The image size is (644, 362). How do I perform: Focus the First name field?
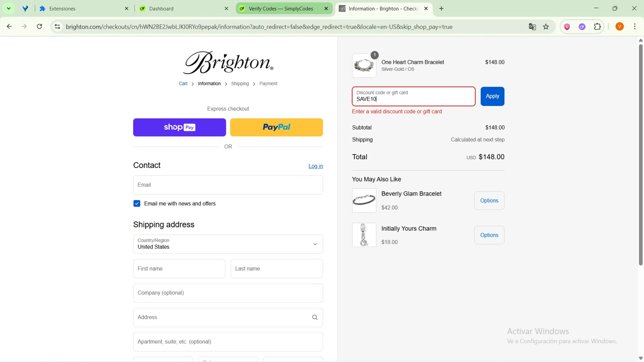tap(179, 268)
